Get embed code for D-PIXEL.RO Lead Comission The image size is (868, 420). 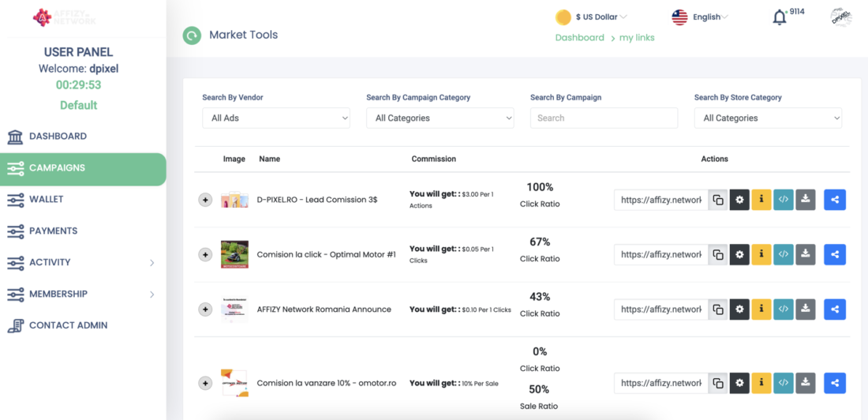coord(784,200)
